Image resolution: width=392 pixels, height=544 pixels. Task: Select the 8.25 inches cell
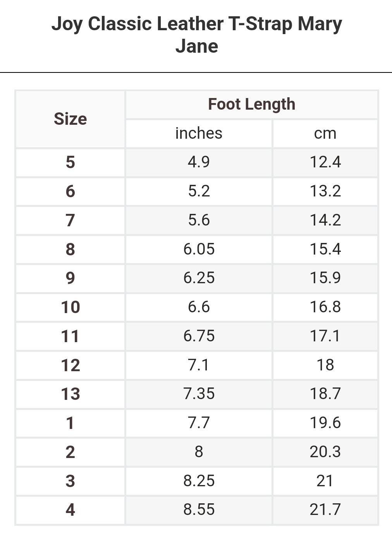(x=199, y=481)
